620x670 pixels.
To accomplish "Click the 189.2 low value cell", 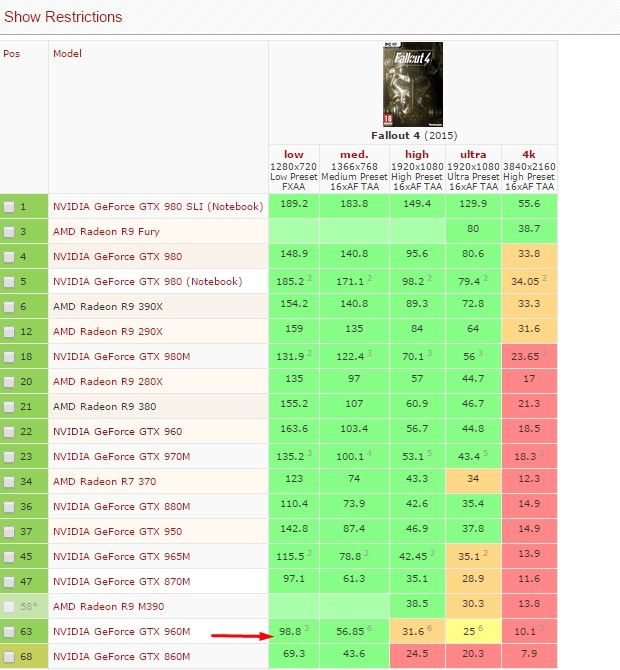I will [294, 204].
